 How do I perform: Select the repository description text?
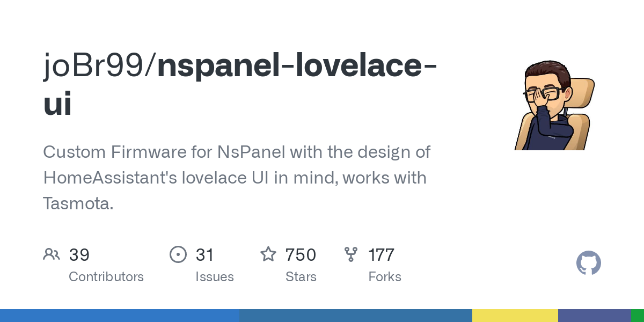[x=237, y=178]
